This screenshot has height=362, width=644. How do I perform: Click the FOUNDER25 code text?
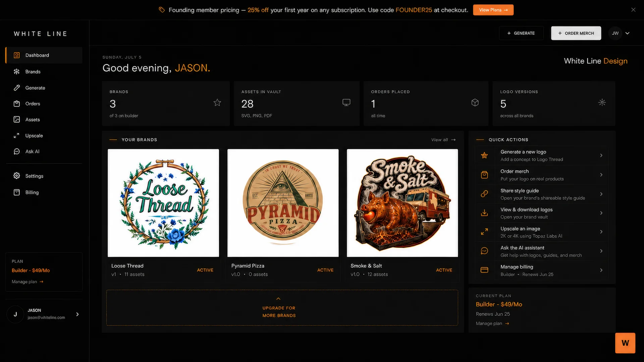point(414,10)
